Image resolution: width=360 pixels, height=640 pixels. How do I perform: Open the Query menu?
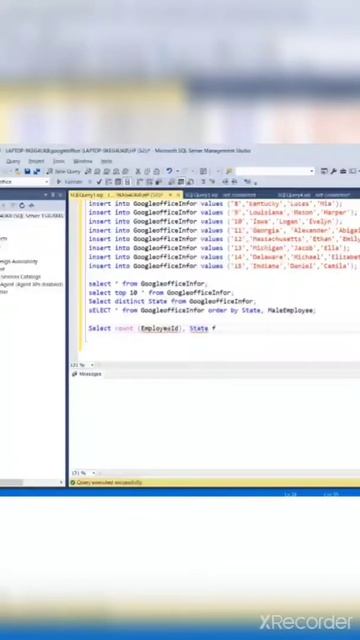(13, 161)
